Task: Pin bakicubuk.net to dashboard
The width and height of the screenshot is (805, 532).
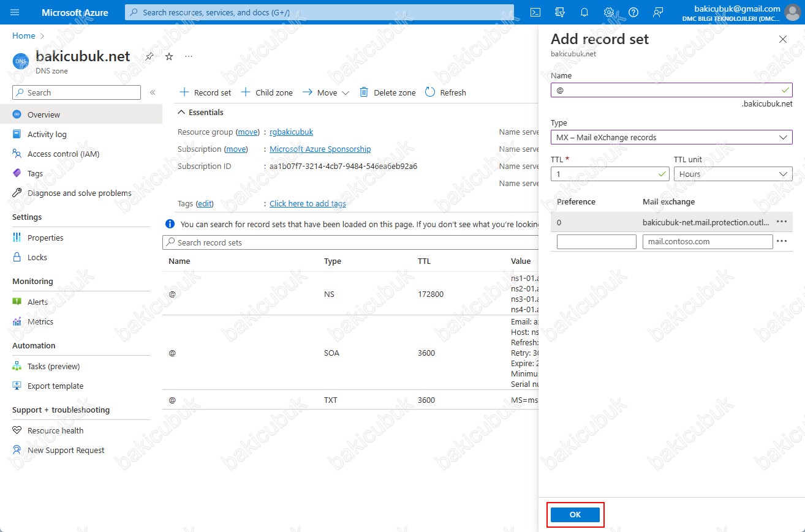Action: click(x=149, y=56)
